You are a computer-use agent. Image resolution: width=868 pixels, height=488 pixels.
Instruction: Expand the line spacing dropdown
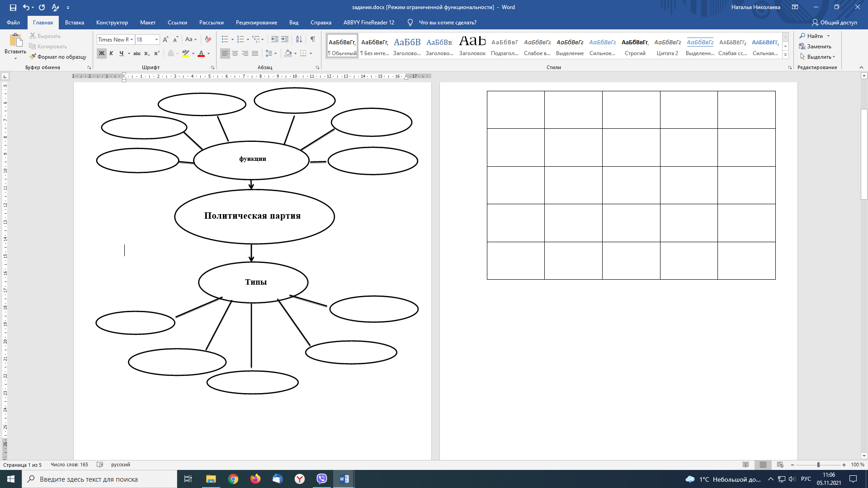click(275, 53)
